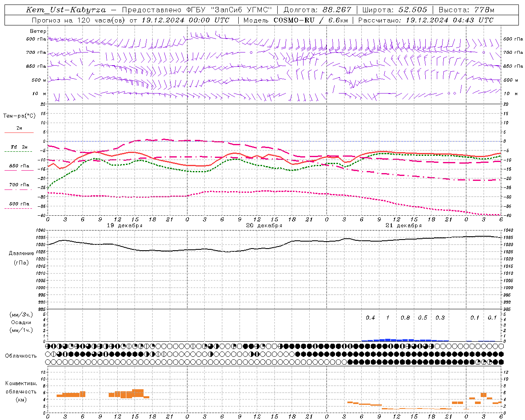Click the 'Модель COSMO-RU / 6.6км' label
The image size is (525, 420).
click(296, 20)
